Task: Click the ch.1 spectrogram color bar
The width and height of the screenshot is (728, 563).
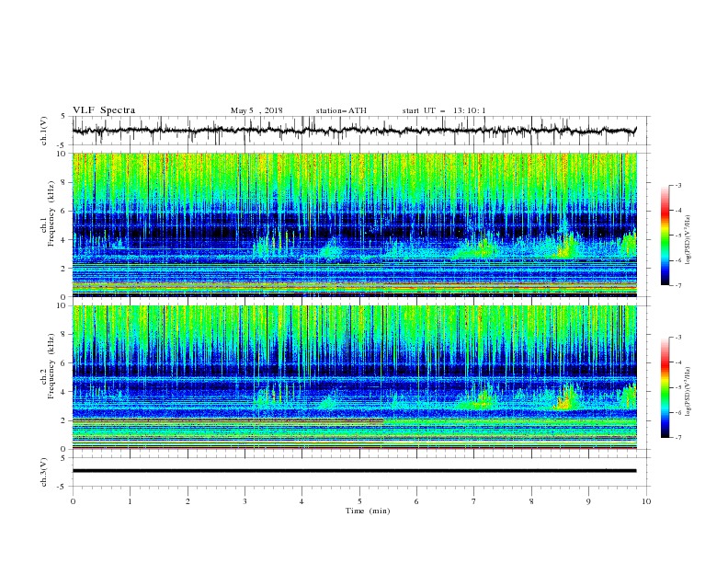Action: tap(665, 236)
